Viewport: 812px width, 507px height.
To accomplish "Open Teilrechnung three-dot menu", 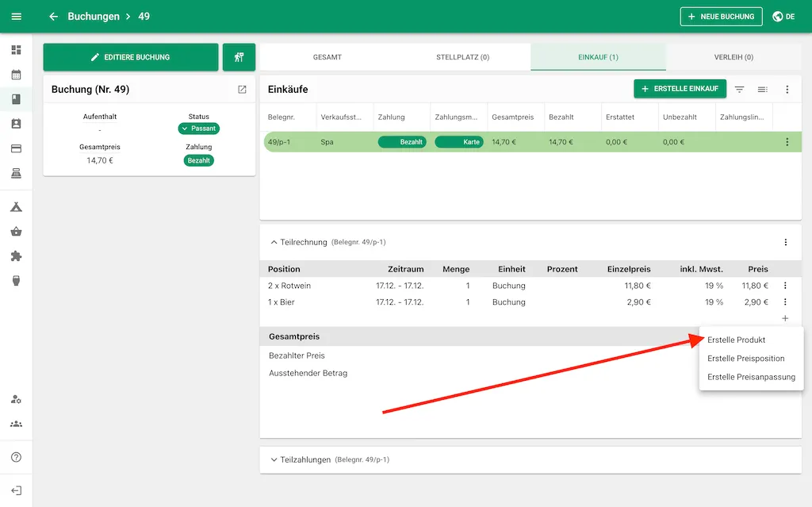I will [786, 242].
